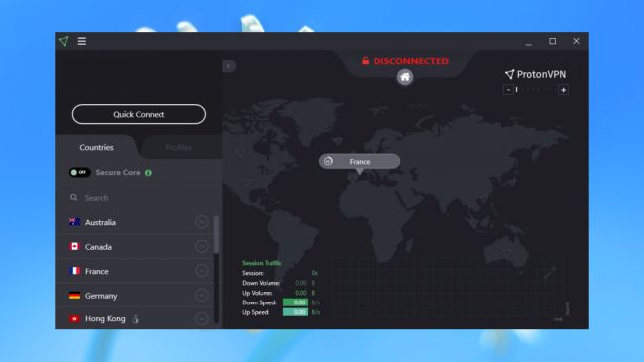The height and width of the screenshot is (362, 644).
Task: Expand the France server list
Action: (x=202, y=271)
